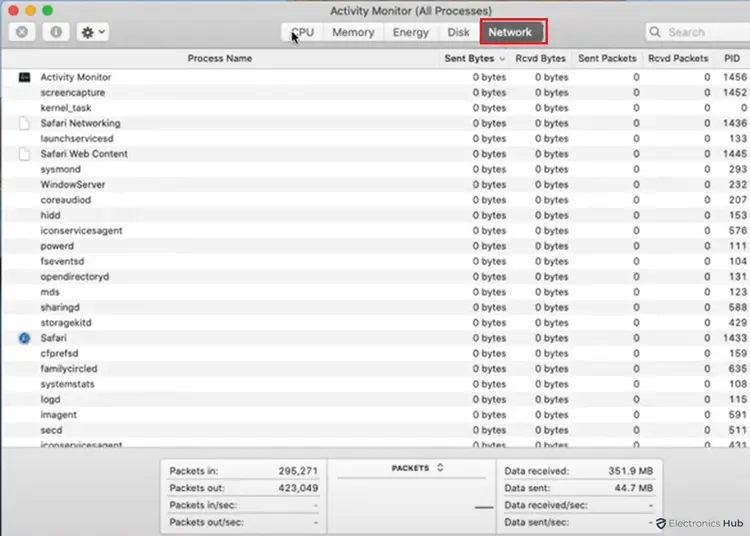Select the familycircled process row
The image size is (750, 536).
[375, 369]
